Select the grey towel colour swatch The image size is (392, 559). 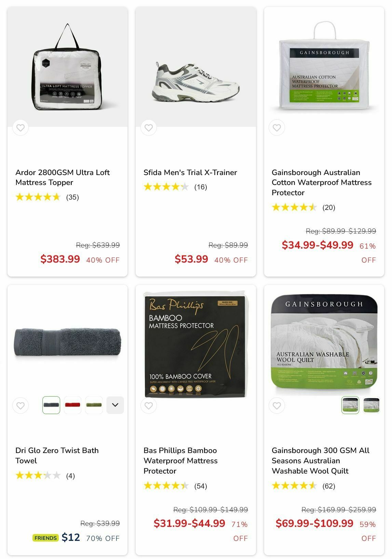pyautogui.click(x=51, y=405)
